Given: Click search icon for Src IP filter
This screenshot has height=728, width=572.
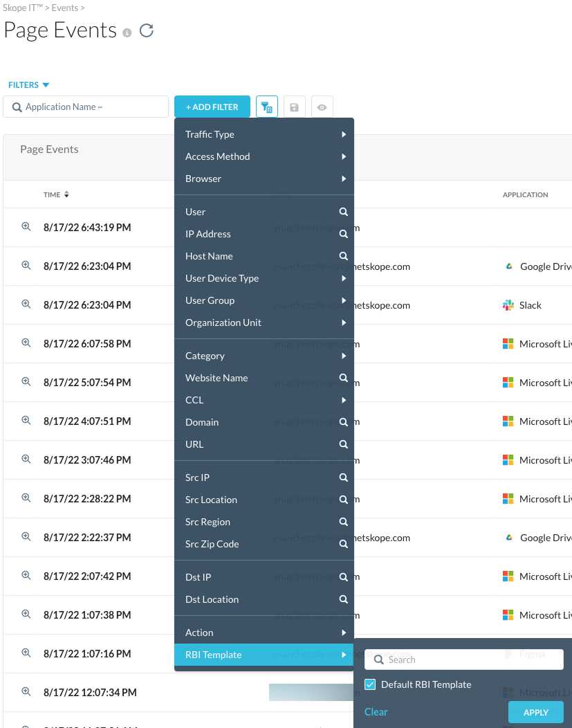Looking at the screenshot, I should click(x=343, y=477).
